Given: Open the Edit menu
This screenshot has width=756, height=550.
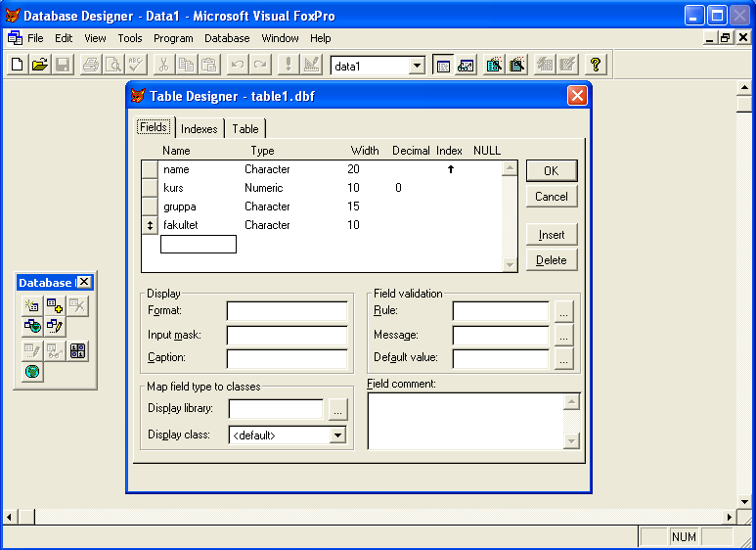Looking at the screenshot, I should [64, 38].
